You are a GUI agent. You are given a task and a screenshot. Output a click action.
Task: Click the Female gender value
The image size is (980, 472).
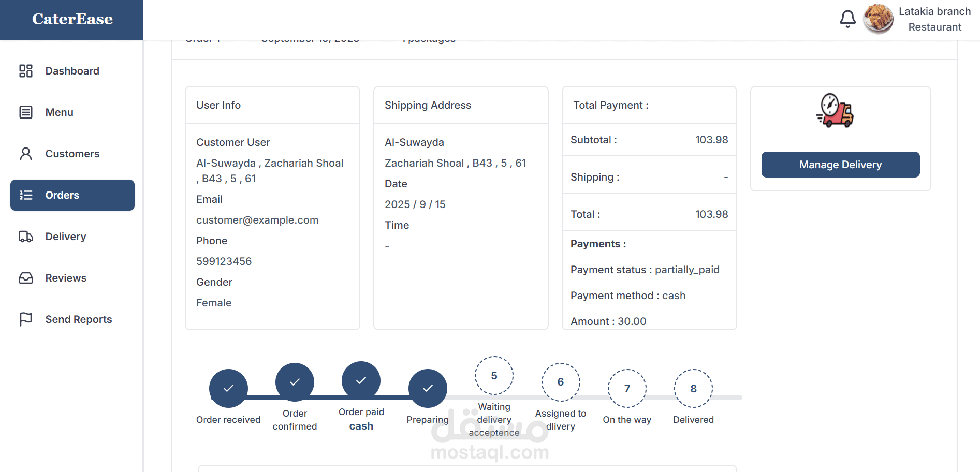(x=214, y=303)
